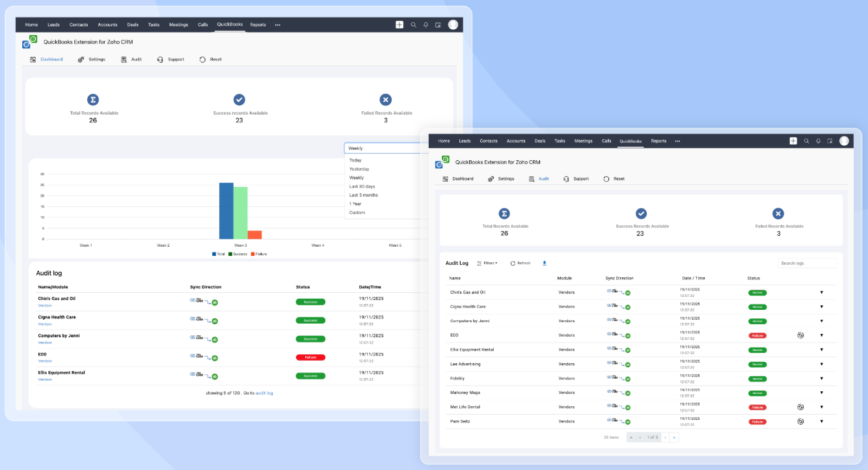
Task: Click checkmark Success records icon in Dashboard window
Action: pos(239,100)
